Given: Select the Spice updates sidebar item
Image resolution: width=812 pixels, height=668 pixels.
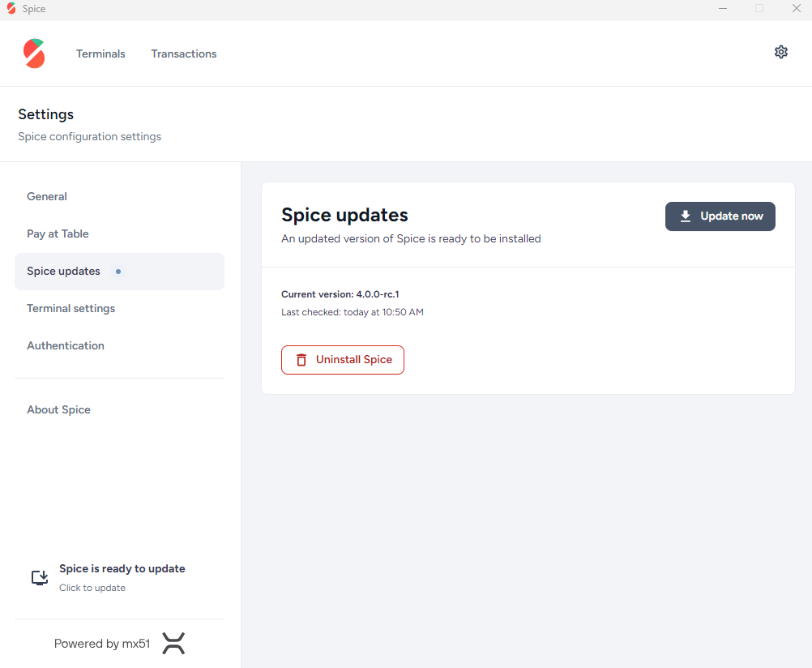Looking at the screenshot, I should (x=119, y=271).
